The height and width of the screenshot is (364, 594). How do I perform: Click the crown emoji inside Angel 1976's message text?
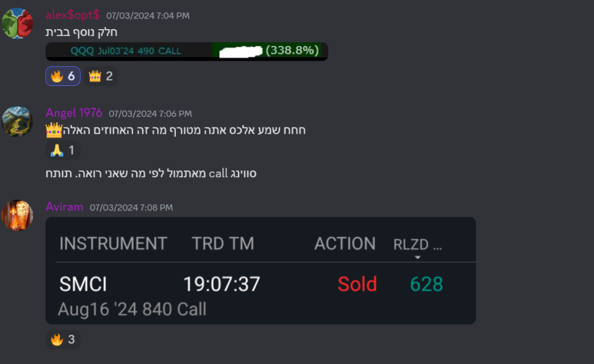[x=53, y=129]
